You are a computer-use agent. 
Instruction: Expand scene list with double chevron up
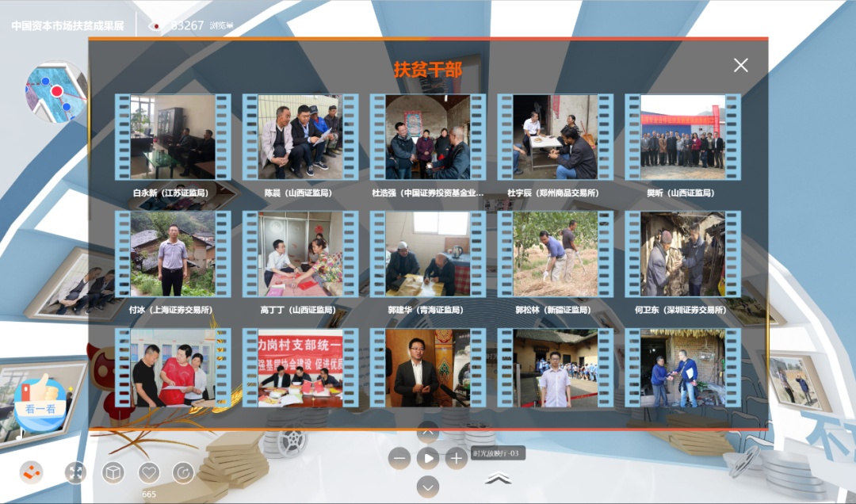point(498,479)
